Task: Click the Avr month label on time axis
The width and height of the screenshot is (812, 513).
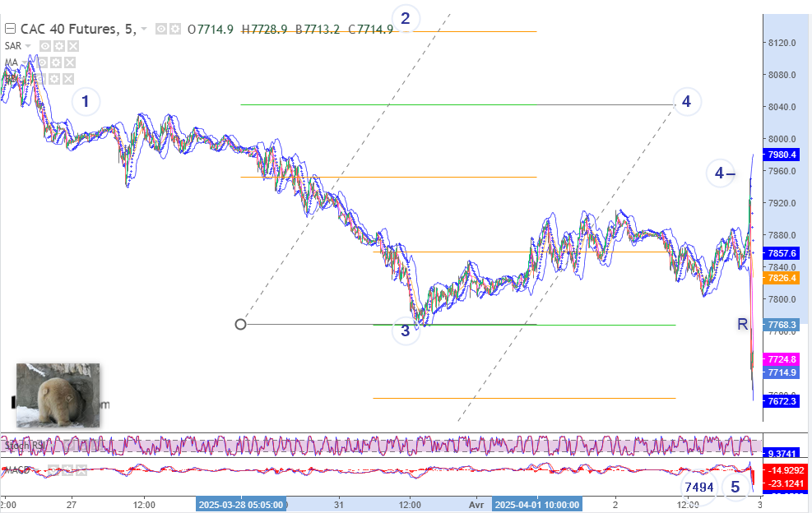Action: click(476, 505)
